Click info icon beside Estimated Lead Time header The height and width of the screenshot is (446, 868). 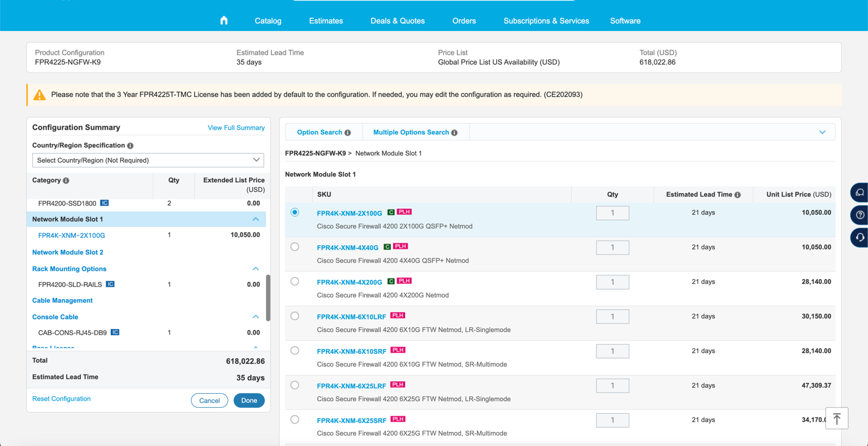coord(737,195)
